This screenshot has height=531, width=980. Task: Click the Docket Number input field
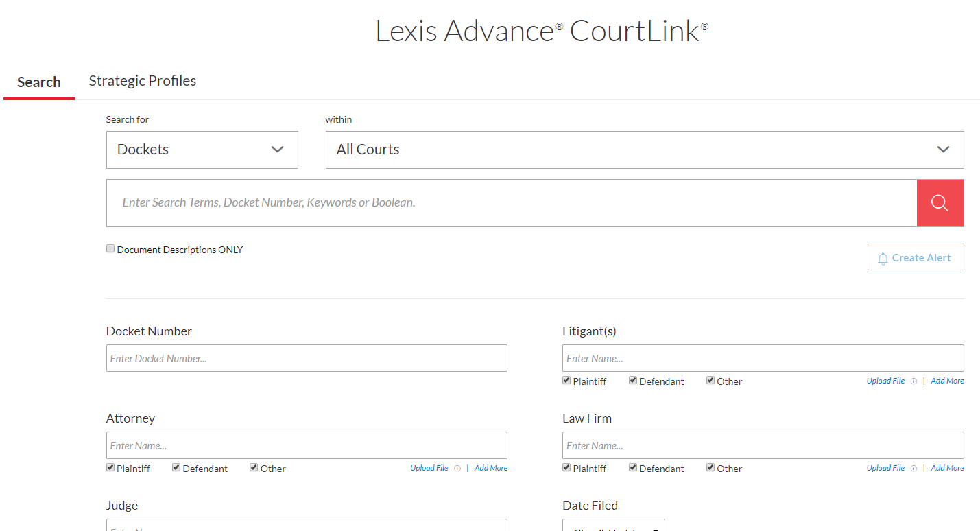click(307, 358)
